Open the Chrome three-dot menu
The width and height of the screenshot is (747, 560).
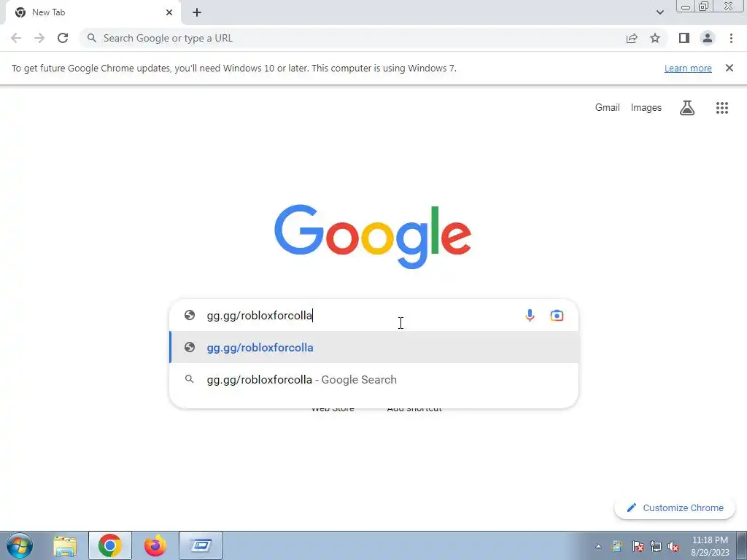731,38
